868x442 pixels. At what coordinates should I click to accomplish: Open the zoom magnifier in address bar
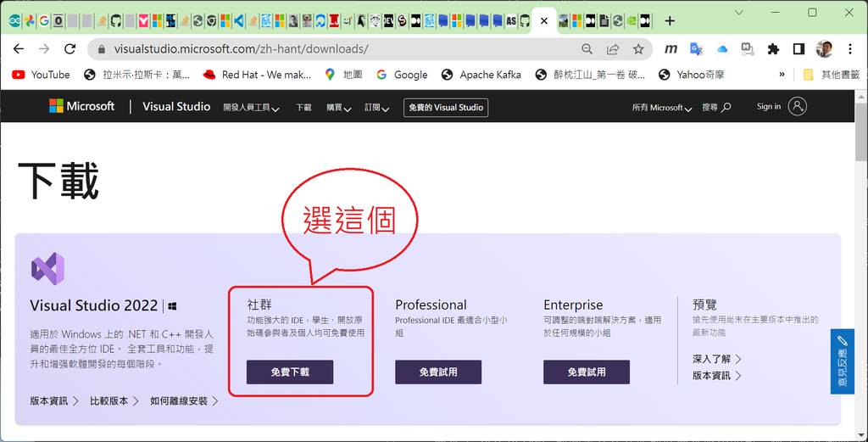[587, 49]
